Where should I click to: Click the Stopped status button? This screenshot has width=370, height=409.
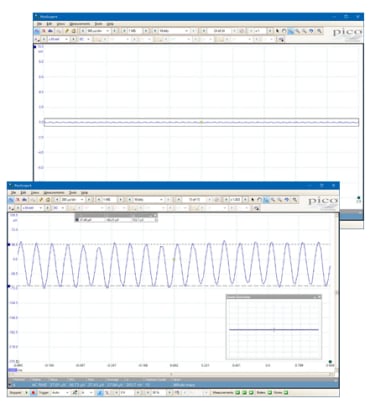[x=16, y=393]
